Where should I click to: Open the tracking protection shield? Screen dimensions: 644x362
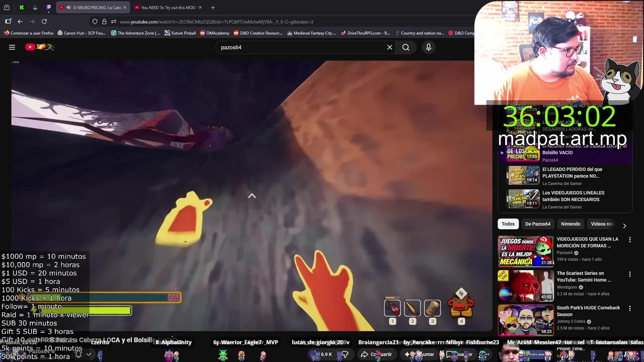point(95,22)
